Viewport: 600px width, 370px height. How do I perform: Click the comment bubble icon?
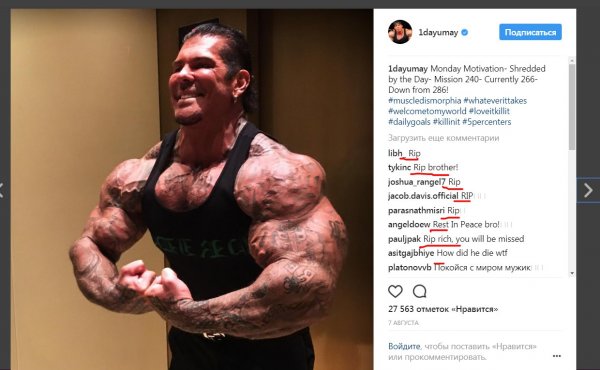419,292
